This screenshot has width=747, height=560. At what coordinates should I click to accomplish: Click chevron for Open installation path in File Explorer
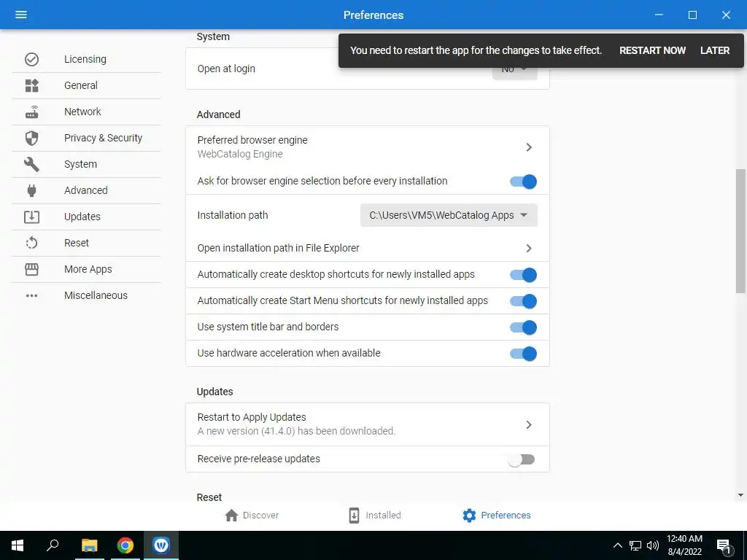529,248
